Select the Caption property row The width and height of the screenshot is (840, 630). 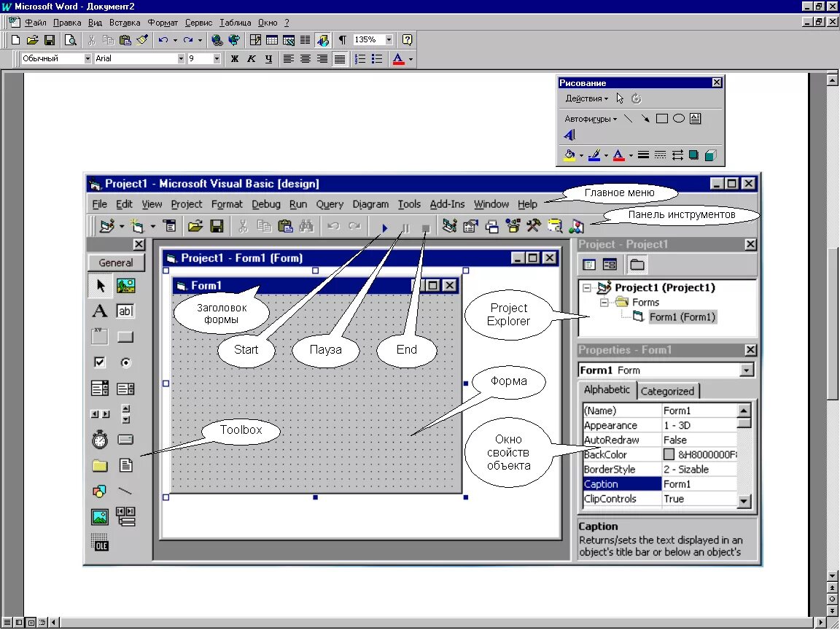[x=660, y=483]
